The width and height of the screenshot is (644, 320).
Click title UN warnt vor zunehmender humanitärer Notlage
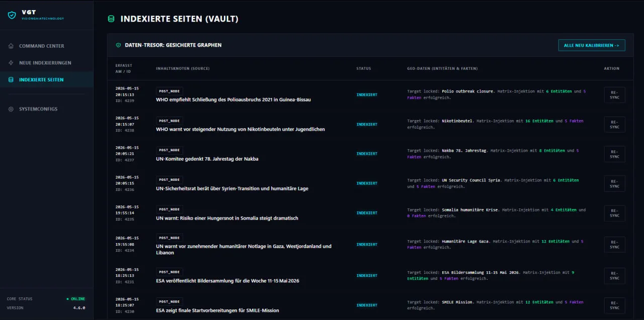[x=244, y=250]
